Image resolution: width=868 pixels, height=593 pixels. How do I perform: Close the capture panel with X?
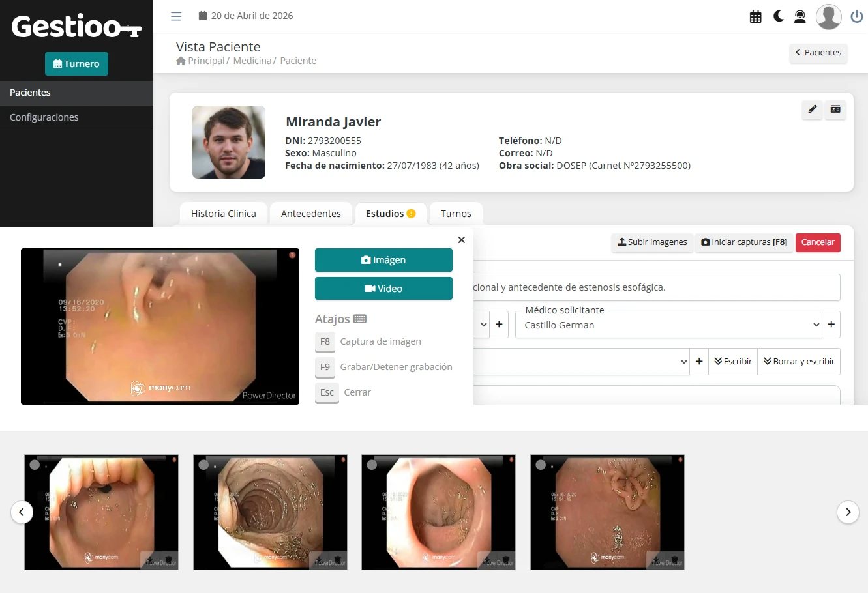click(x=462, y=240)
